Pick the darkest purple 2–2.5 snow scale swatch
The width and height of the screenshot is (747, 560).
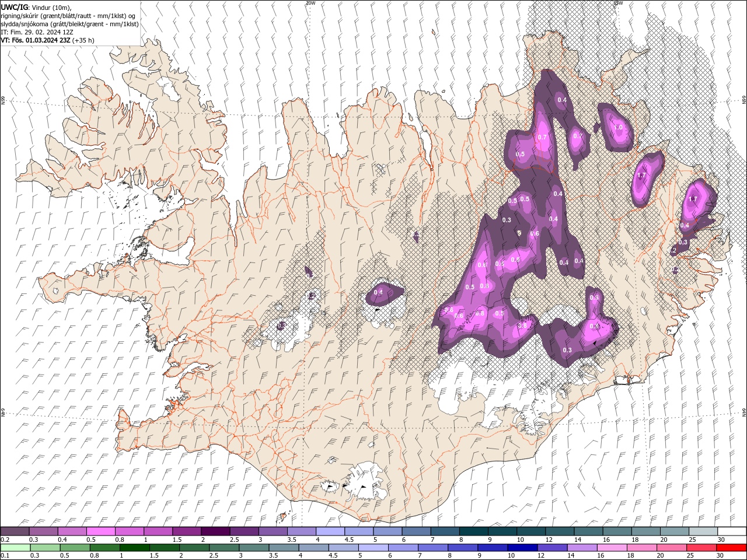(216, 531)
